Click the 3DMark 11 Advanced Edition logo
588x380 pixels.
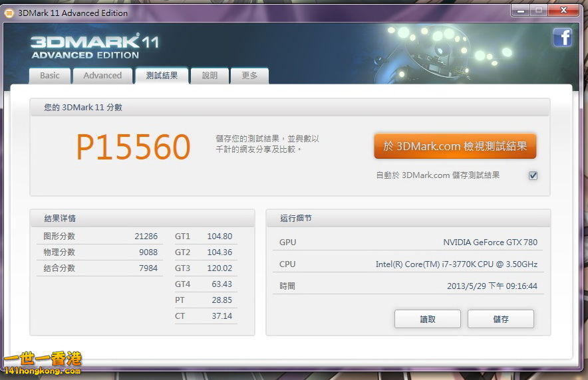coord(94,46)
